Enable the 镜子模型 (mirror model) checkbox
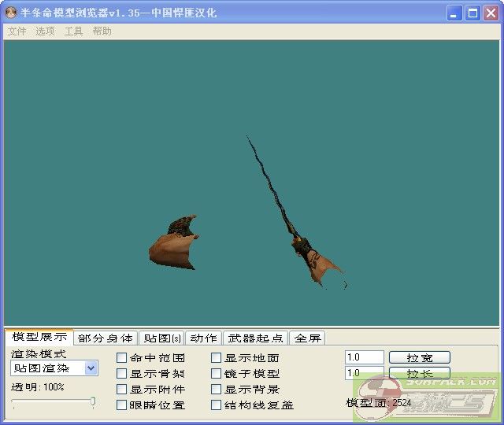Image resolution: width=504 pixels, height=425 pixels. coord(217,373)
